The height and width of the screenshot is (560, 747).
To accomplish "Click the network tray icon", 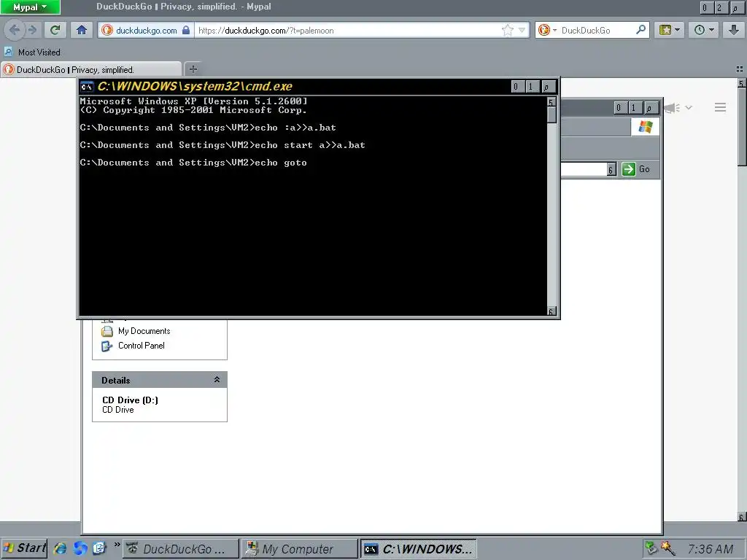I will [651, 548].
